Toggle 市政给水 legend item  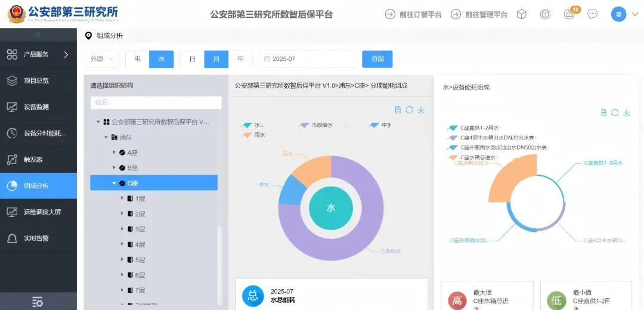[315, 125]
